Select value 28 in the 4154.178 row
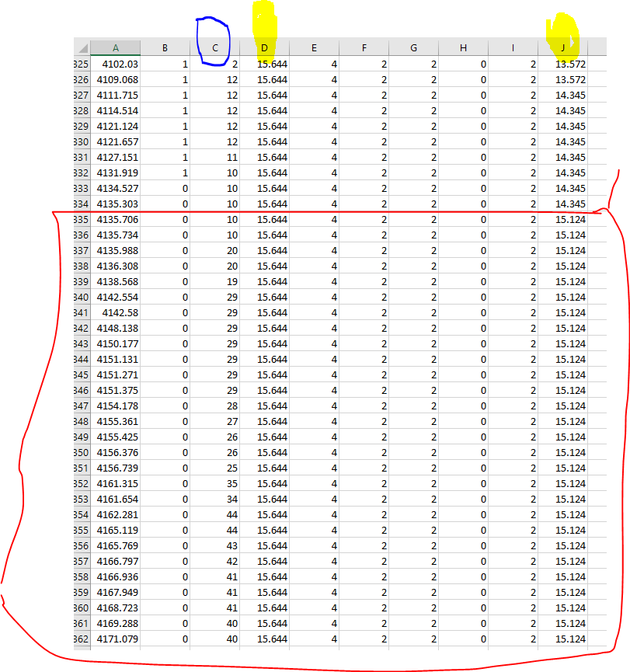The width and height of the screenshot is (630, 672). click(x=214, y=406)
